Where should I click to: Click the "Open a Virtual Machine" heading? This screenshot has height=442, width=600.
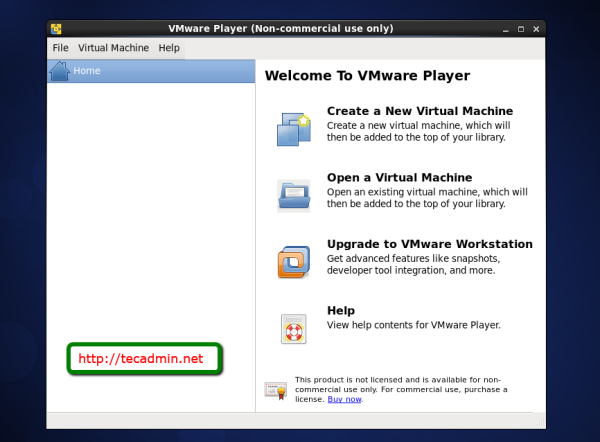click(399, 178)
